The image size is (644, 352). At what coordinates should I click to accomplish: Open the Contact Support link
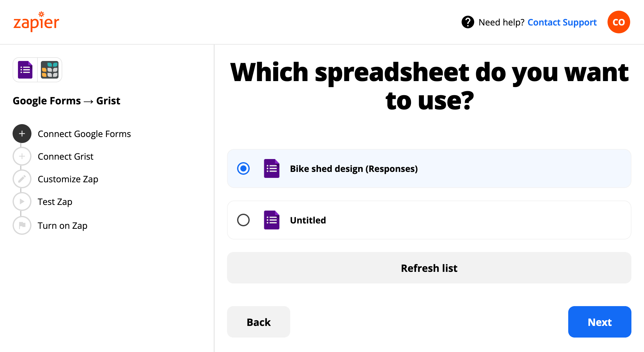click(x=562, y=22)
